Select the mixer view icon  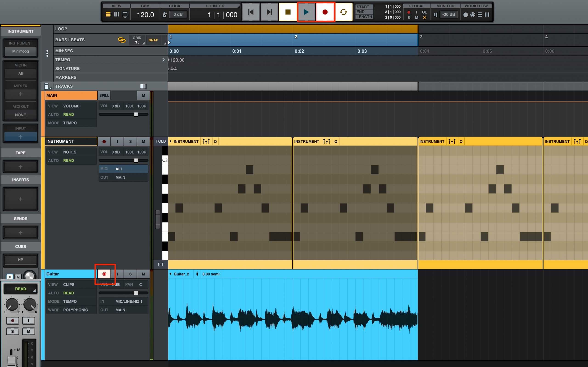click(x=117, y=14)
